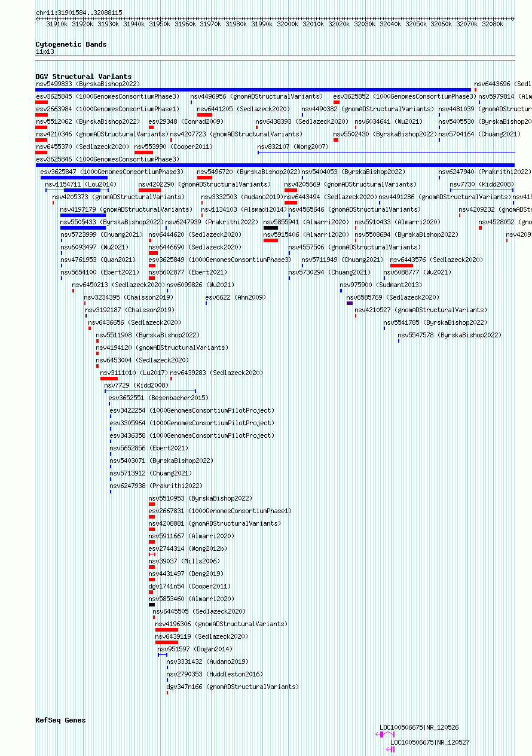Click the 31950k ruler tick label

click(160, 24)
